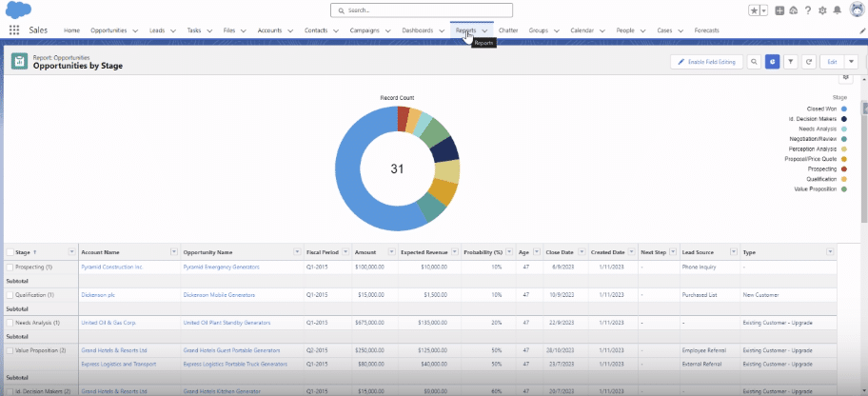The width and height of the screenshot is (868, 396).
Task: Switch to the Chatter tab
Action: point(508,30)
